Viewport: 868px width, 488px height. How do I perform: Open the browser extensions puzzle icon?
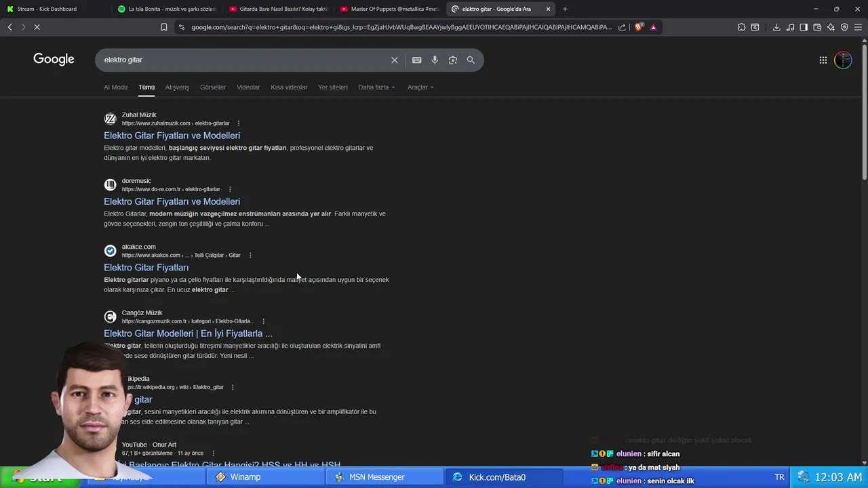coord(741,27)
